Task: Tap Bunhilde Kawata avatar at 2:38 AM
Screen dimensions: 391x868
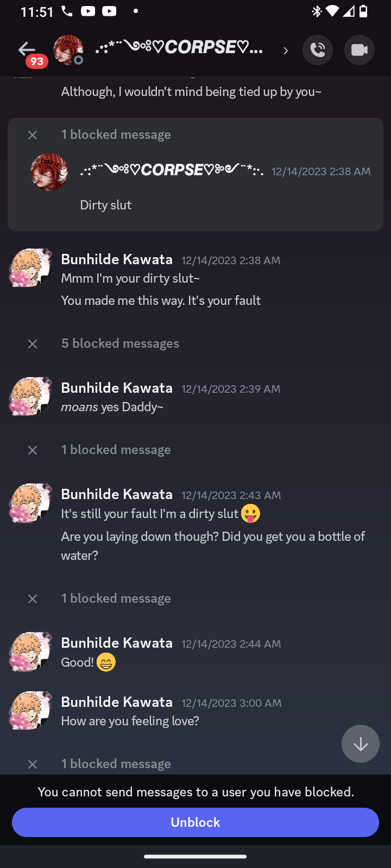Action: coord(30,267)
